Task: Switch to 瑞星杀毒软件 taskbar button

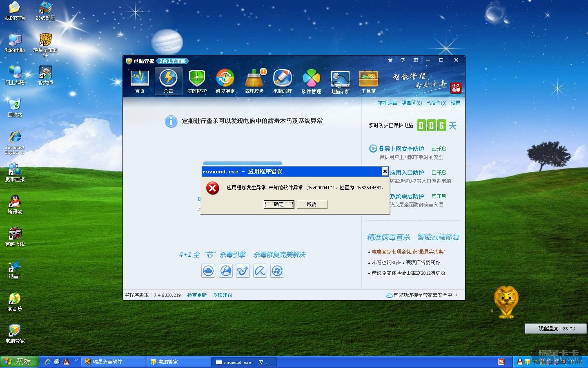Action: [114, 362]
